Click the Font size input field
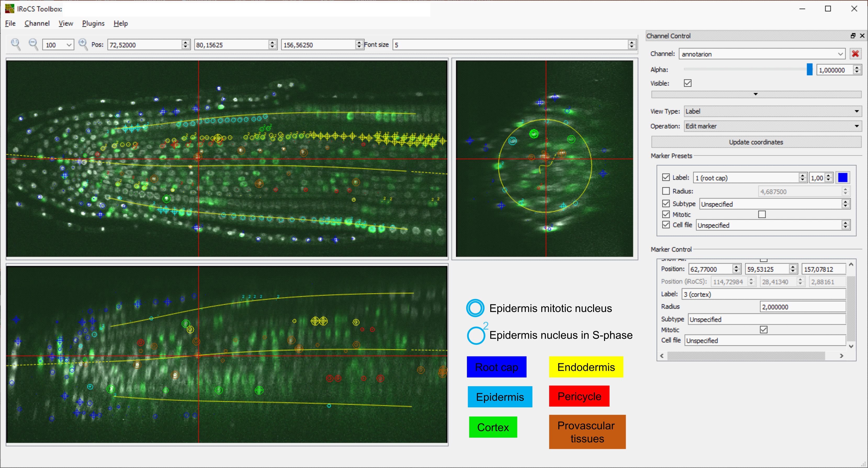868x468 pixels. click(x=510, y=45)
